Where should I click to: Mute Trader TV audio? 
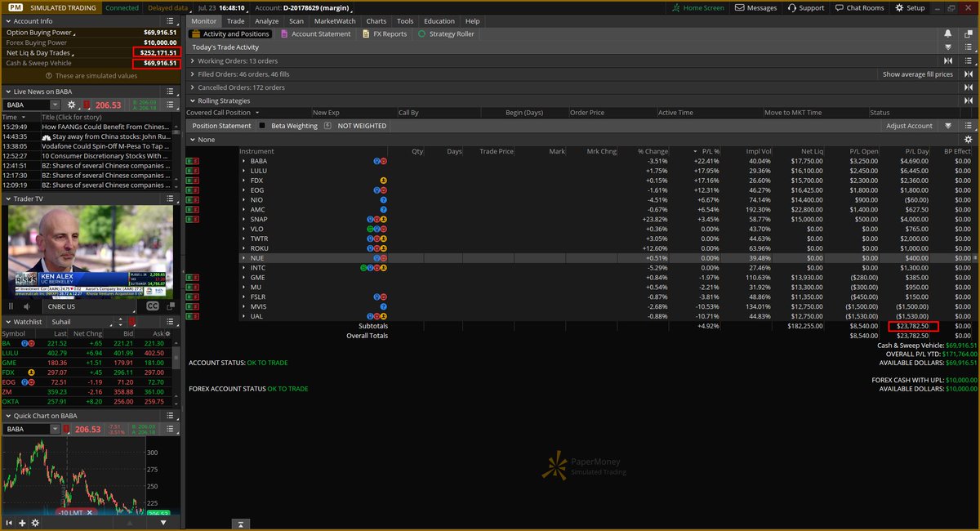[x=27, y=306]
